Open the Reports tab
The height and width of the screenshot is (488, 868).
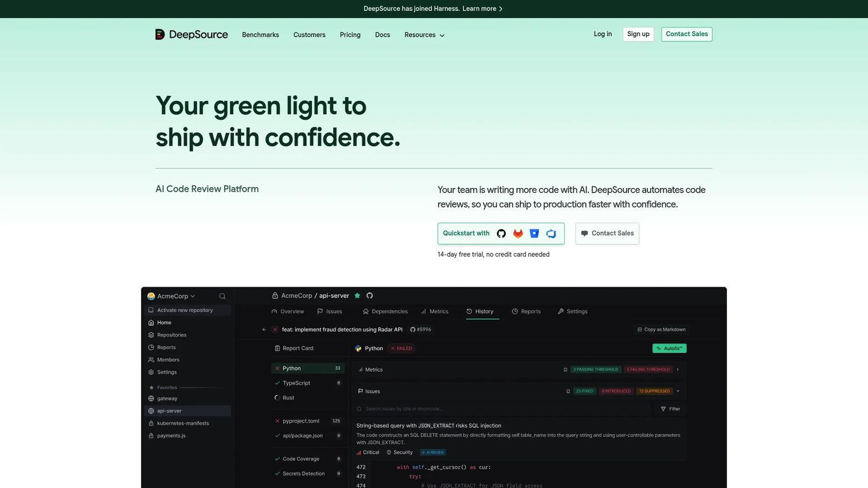[526, 311]
